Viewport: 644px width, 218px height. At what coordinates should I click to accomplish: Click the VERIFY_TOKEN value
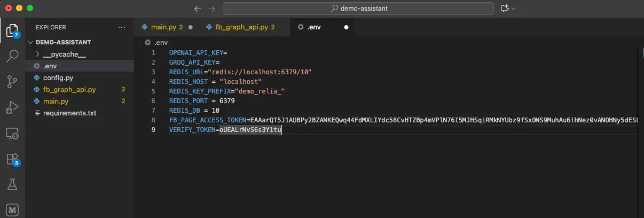pyautogui.click(x=250, y=130)
